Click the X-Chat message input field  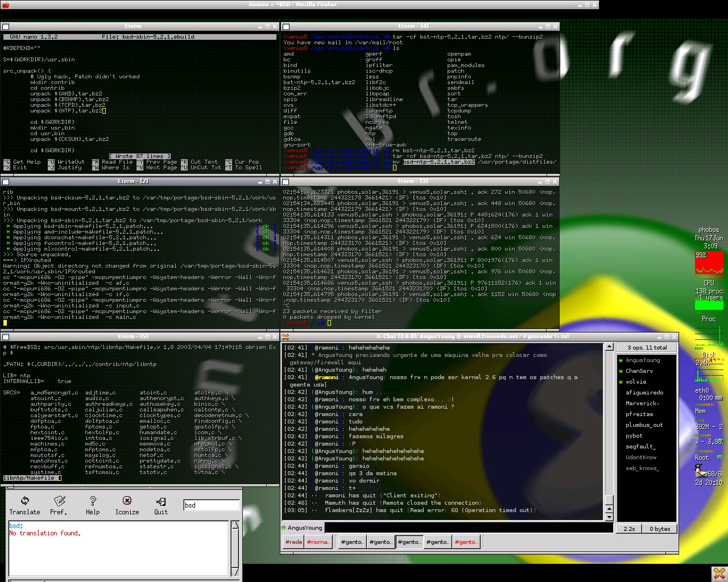click(x=468, y=528)
